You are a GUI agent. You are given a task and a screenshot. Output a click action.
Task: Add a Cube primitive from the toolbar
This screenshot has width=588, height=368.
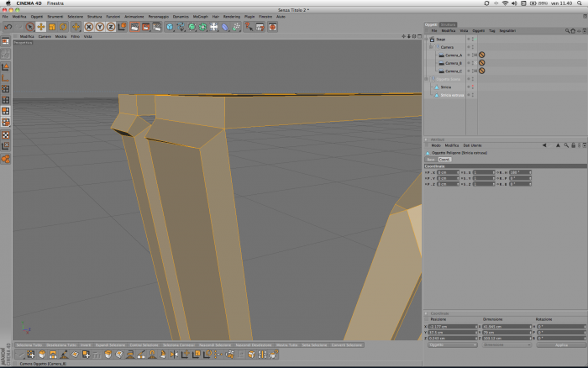(x=170, y=27)
